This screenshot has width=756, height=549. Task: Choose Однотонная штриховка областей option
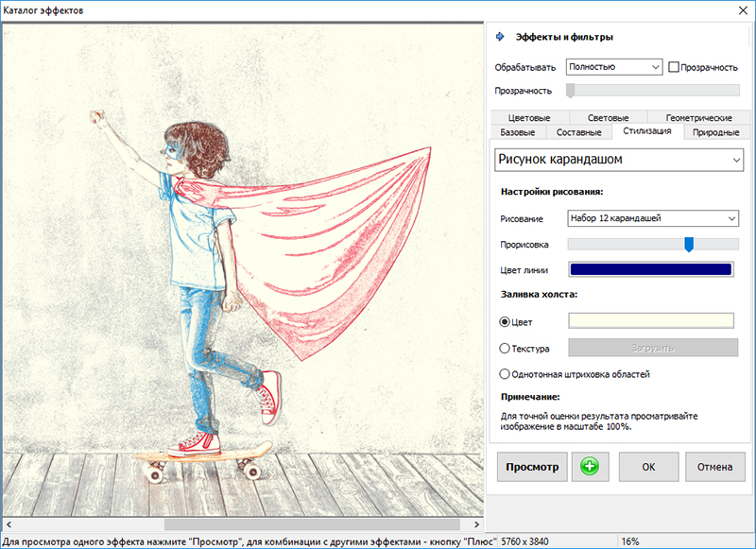click(505, 374)
